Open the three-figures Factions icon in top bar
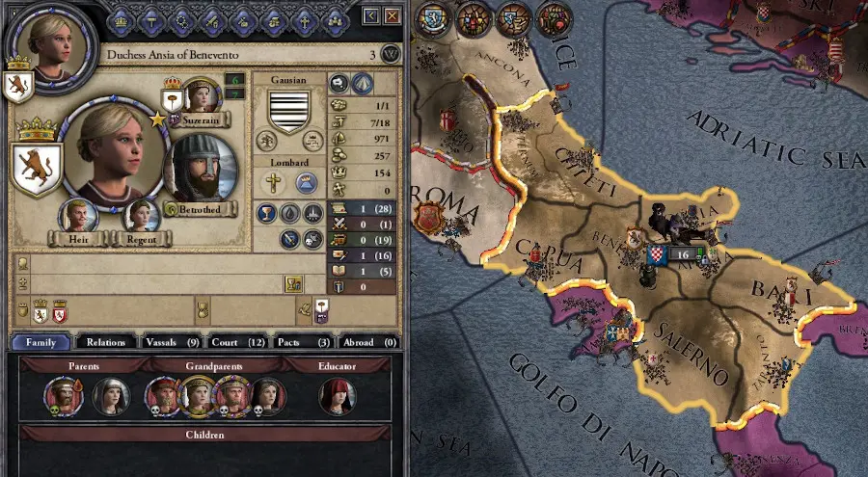Screen dimensions: 868x477 point(335,21)
